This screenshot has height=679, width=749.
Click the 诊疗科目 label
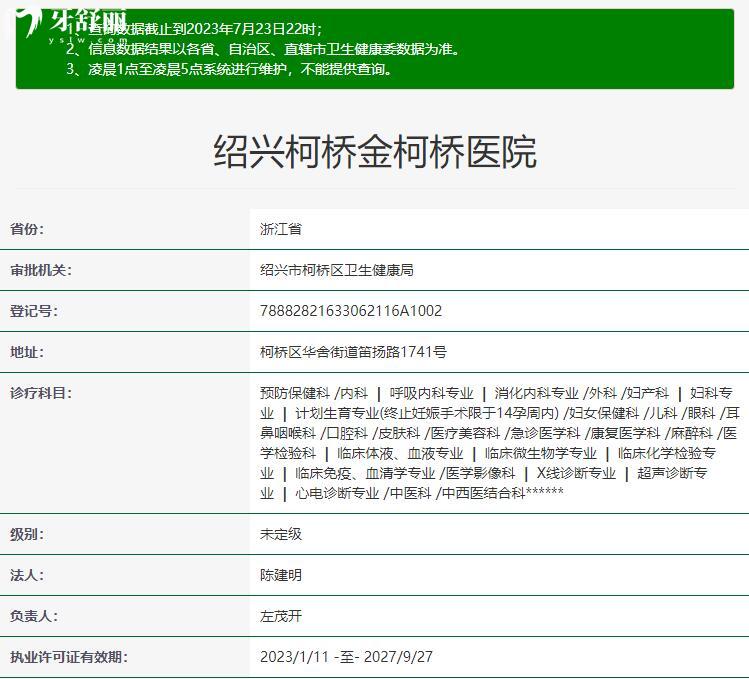[x=41, y=393]
